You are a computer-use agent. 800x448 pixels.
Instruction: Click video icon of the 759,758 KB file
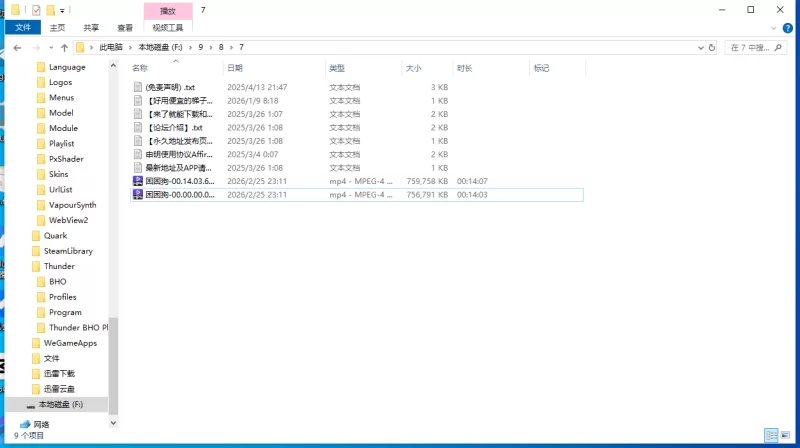point(137,181)
